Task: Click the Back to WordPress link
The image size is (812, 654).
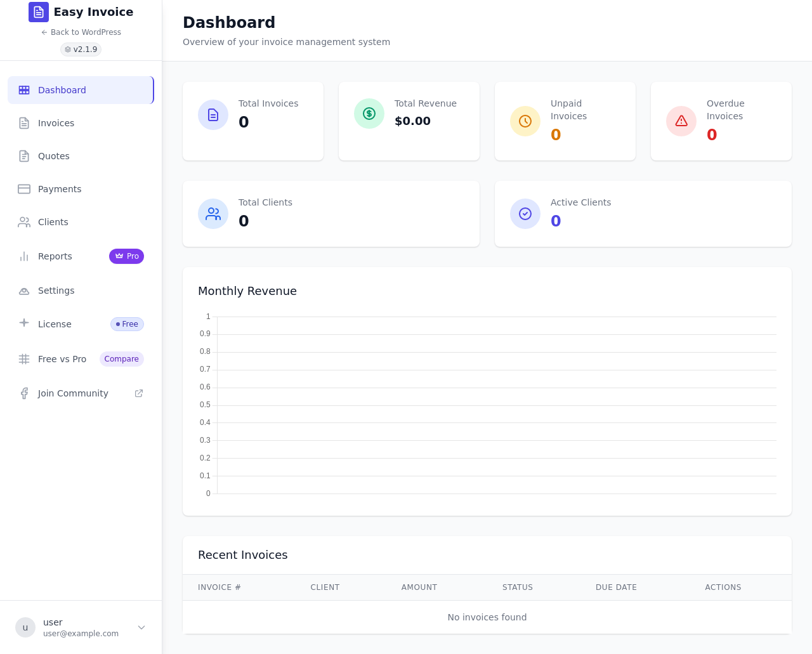Action: pos(81,32)
